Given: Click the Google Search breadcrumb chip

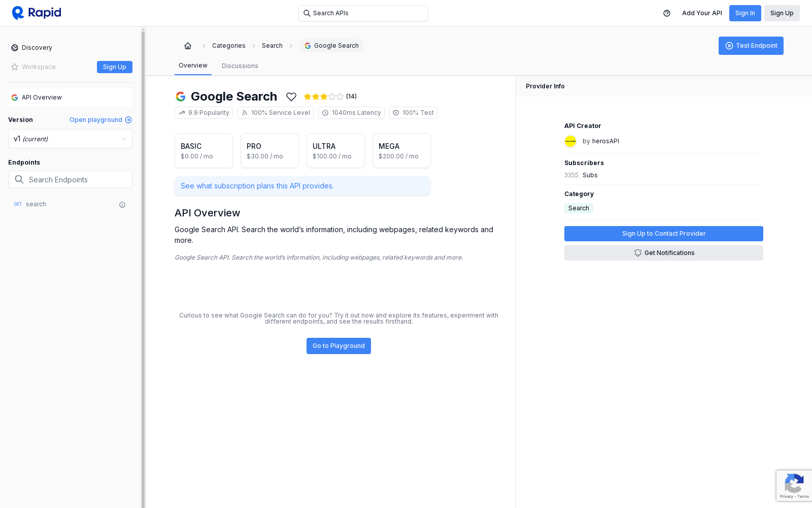Looking at the screenshot, I should click(331, 46).
